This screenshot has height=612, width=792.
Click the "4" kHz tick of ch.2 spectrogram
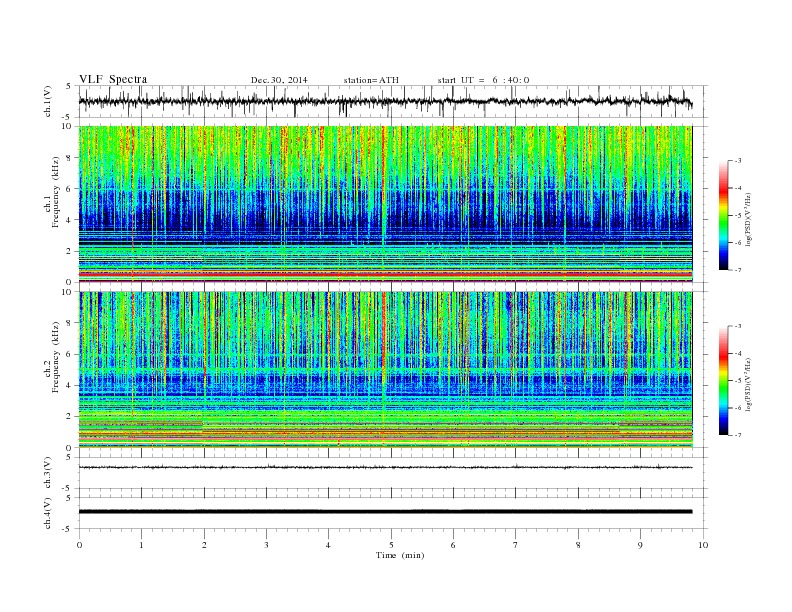click(70, 386)
